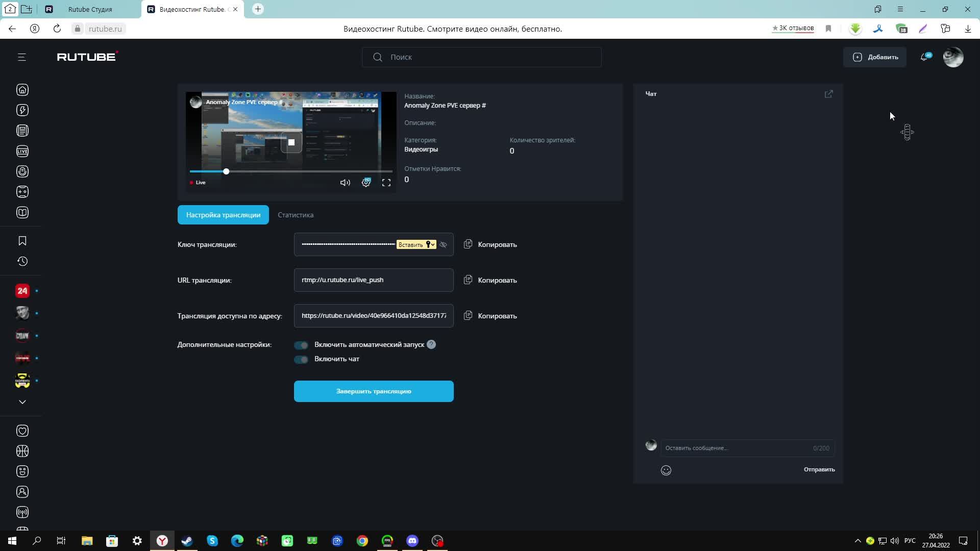Show the hidden stream key
The image size is (980, 551).
443,245
